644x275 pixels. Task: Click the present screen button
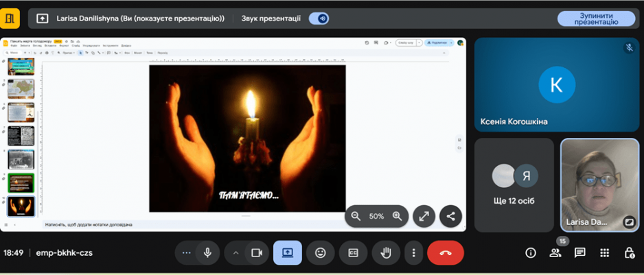287,253
